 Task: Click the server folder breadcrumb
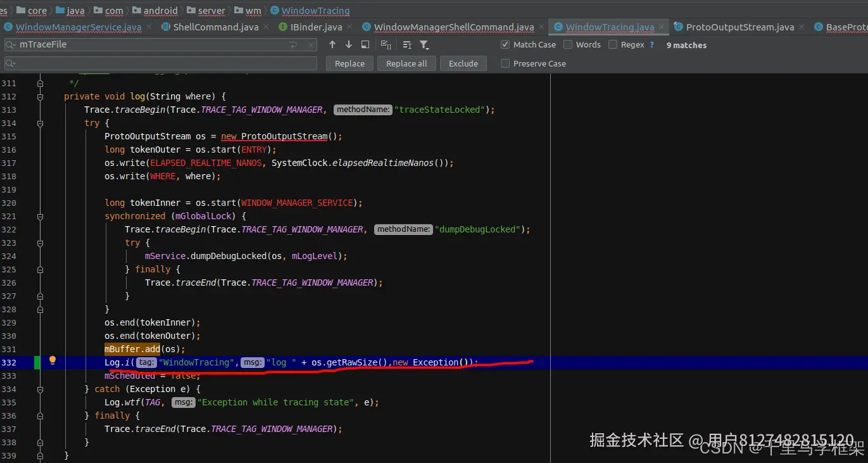(x=206, y=10)
